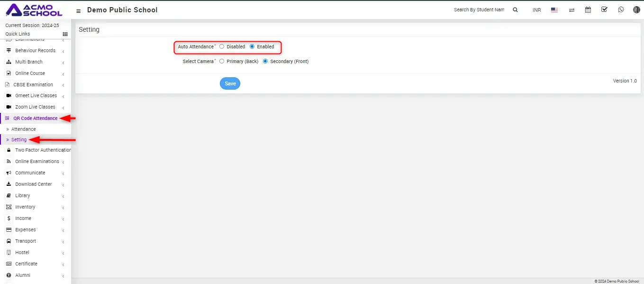644x284 pixels.
Task: Click the switch arrows icon in header
Action: (572, 10)
